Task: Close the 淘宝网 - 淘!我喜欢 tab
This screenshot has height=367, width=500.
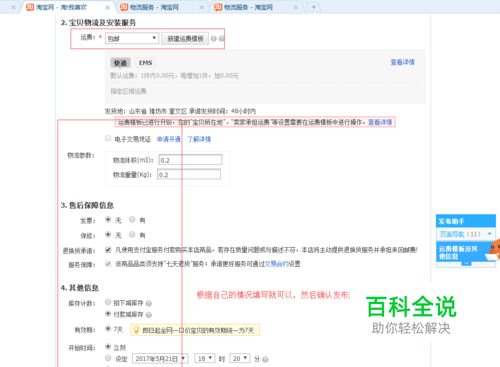Action: click(107, 7)
